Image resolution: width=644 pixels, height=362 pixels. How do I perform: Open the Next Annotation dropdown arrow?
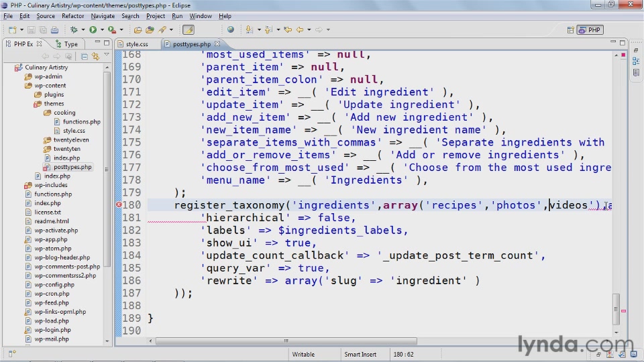(x=259, y=30)
